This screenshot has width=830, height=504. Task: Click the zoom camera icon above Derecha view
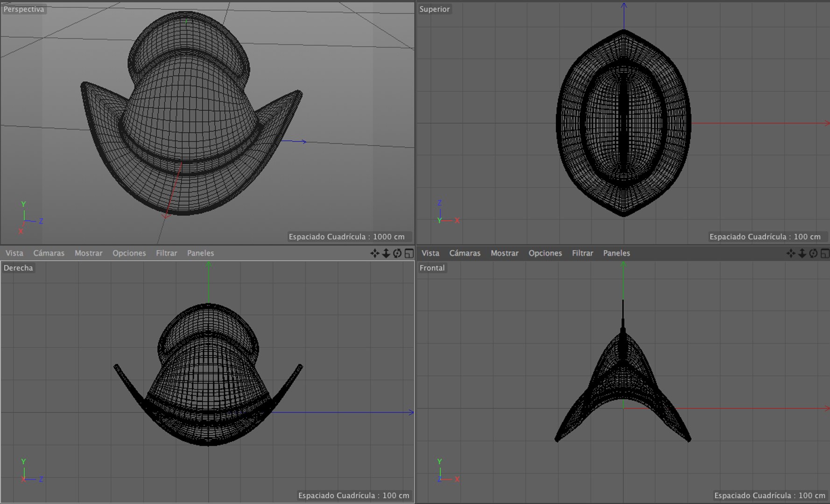386,253
